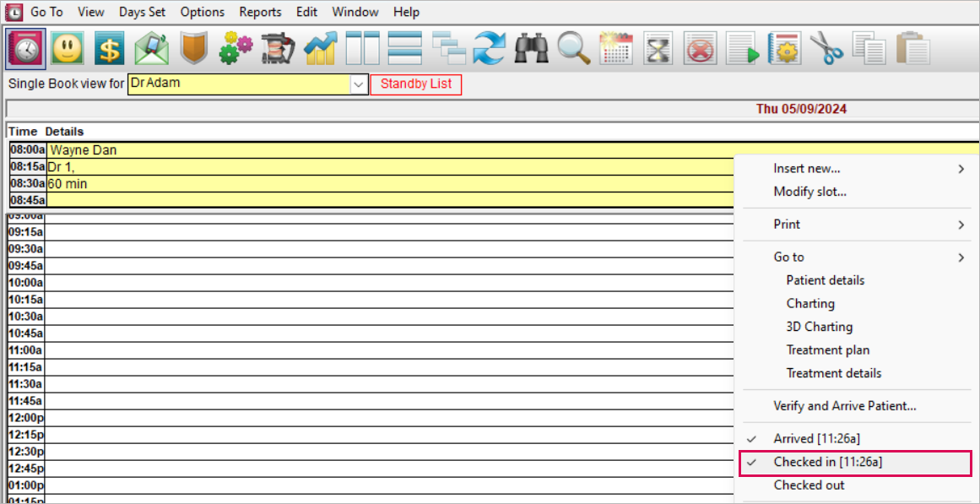Open the Dr Adam book dropdown
The height and width of the screenshot is (504, 980).
(x=359, y=84)
